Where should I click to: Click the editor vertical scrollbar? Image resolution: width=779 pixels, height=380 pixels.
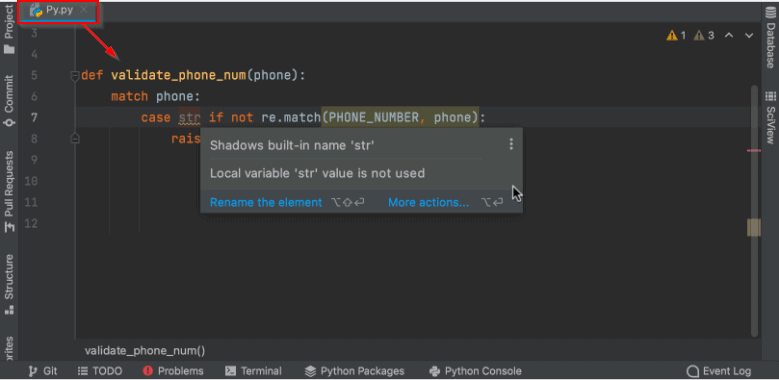tap(754, 211)
